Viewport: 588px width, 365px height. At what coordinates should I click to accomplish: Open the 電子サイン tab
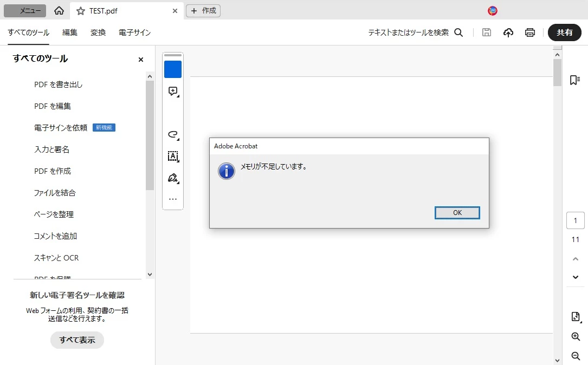[134, 32]
